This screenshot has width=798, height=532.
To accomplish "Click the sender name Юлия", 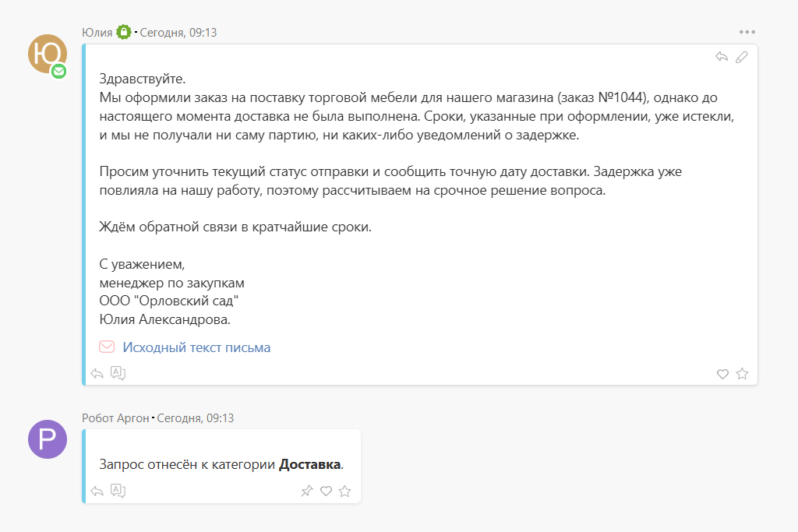I will 97,32.
